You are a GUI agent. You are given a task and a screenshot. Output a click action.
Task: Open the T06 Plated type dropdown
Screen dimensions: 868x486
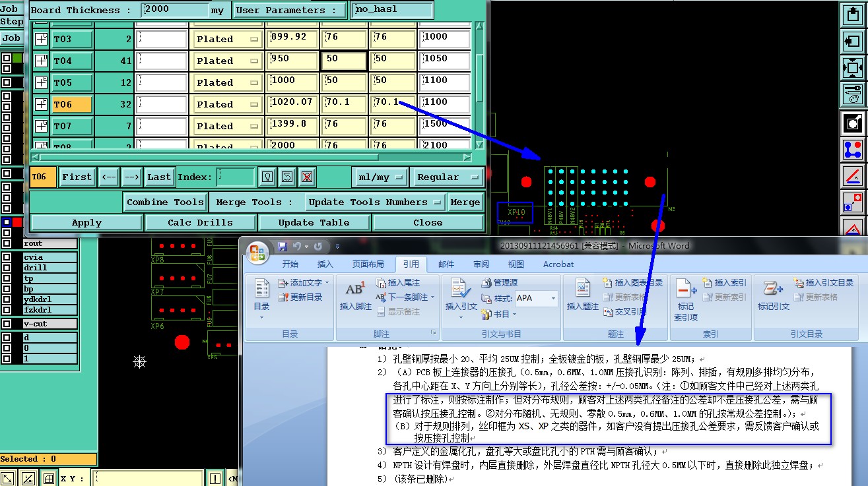click(x=226, y=104)
